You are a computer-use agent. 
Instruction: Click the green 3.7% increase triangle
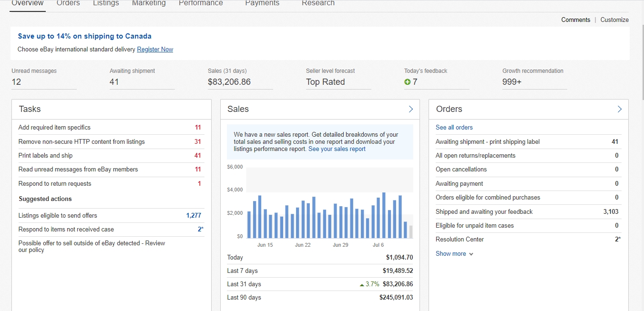click(x=362, y=284)
